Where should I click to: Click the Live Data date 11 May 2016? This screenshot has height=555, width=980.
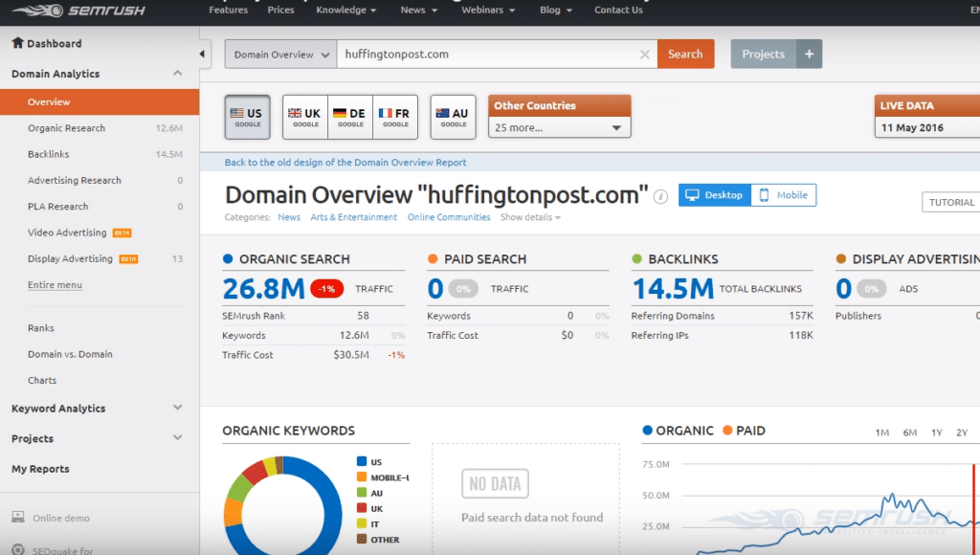[912, 127]
